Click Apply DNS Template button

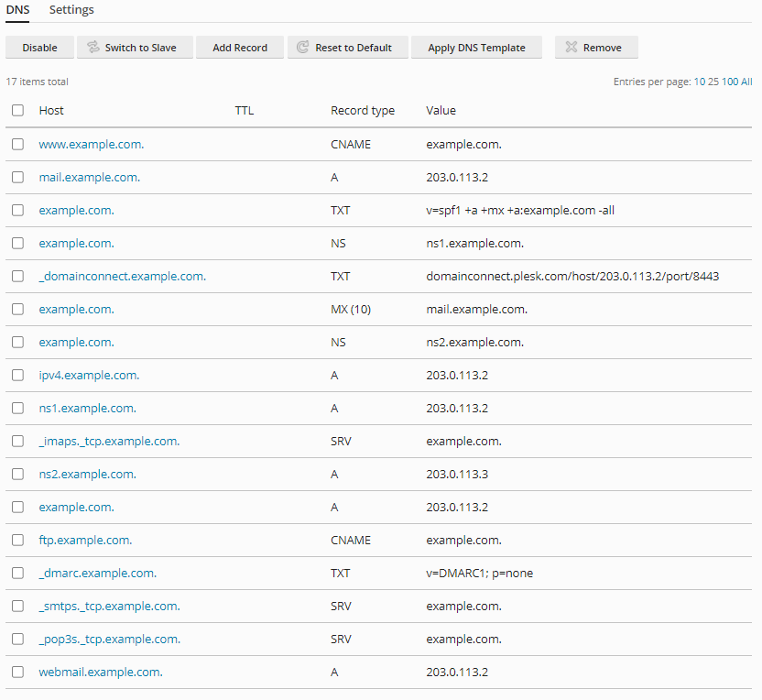(476, 48)
